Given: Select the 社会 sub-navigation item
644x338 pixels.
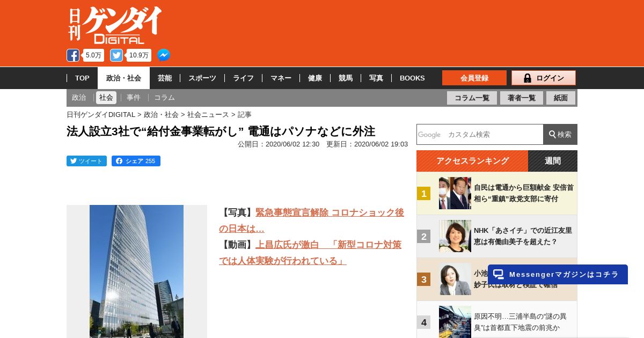Looking at the screenshot, I should [106, 98].
